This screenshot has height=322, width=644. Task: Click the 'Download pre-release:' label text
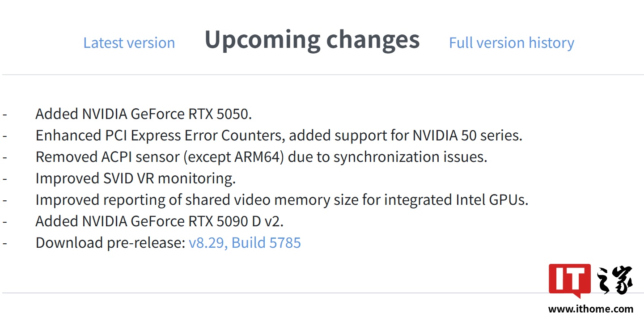110,243
